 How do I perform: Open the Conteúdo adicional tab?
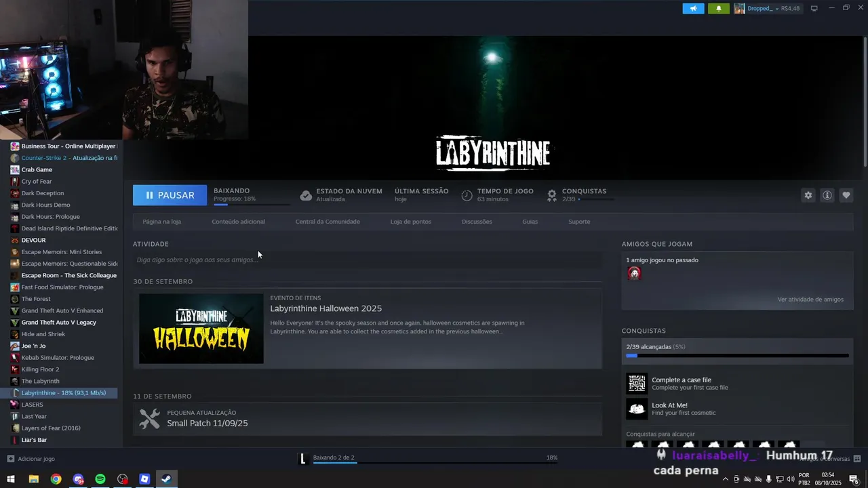coord(238,222)
